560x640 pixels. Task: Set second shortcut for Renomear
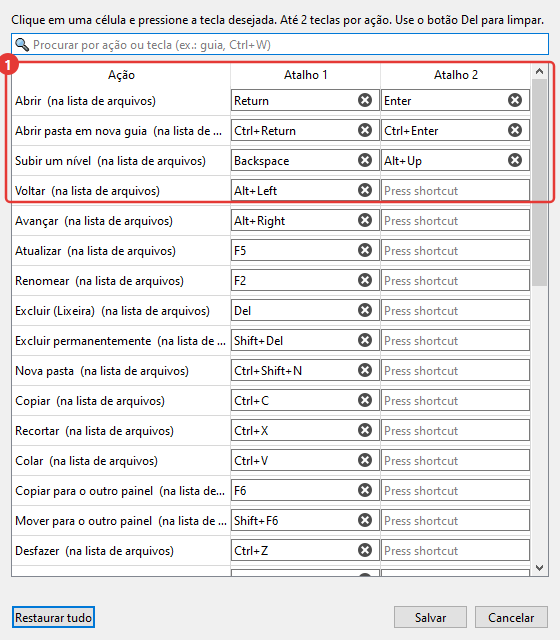(455, 280)
